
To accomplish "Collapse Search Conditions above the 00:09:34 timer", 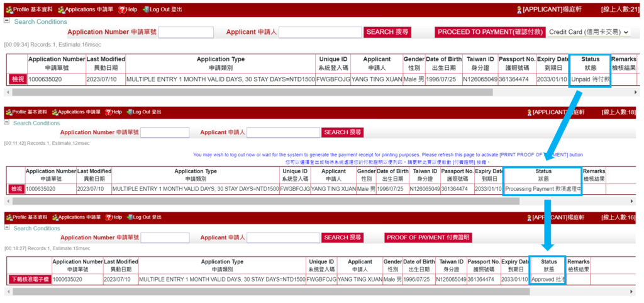I will [6, 21].
